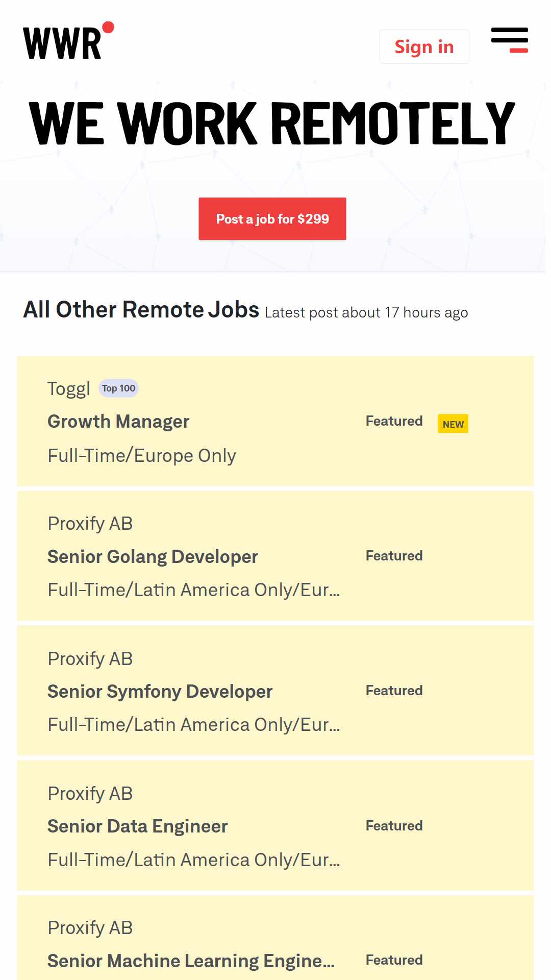Open the hamburger menu
Image resolution: width=551 pixels, height=980 pixels.
pyautogui.click(x=509, y=40)
